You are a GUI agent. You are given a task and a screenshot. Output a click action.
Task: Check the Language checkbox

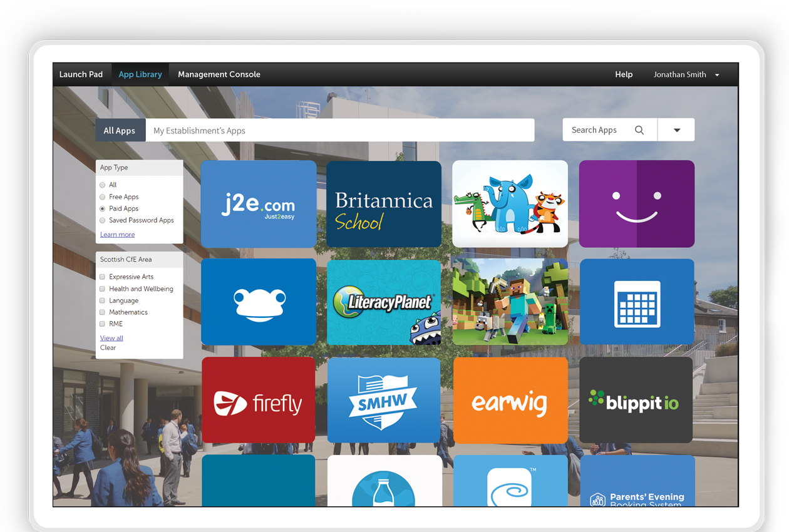pyautogui.click(x=103, y=300)
